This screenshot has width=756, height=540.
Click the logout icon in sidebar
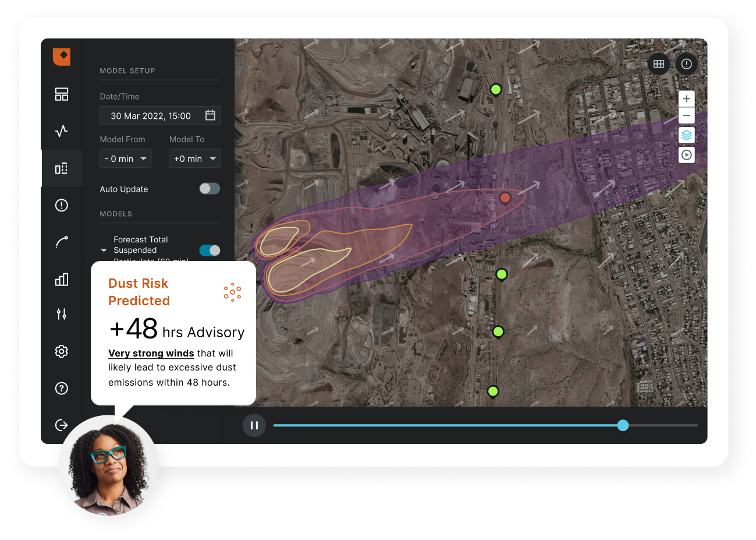pos(62,425)
